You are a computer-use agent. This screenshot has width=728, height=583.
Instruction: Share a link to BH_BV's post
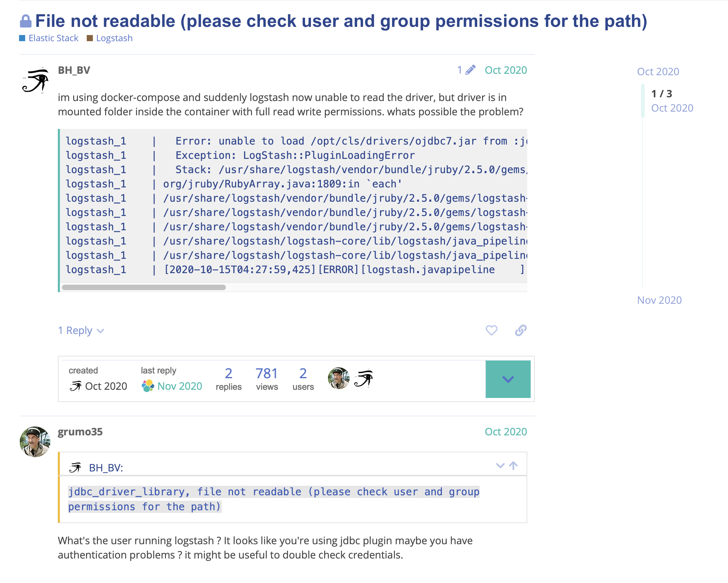click(520, 330)
